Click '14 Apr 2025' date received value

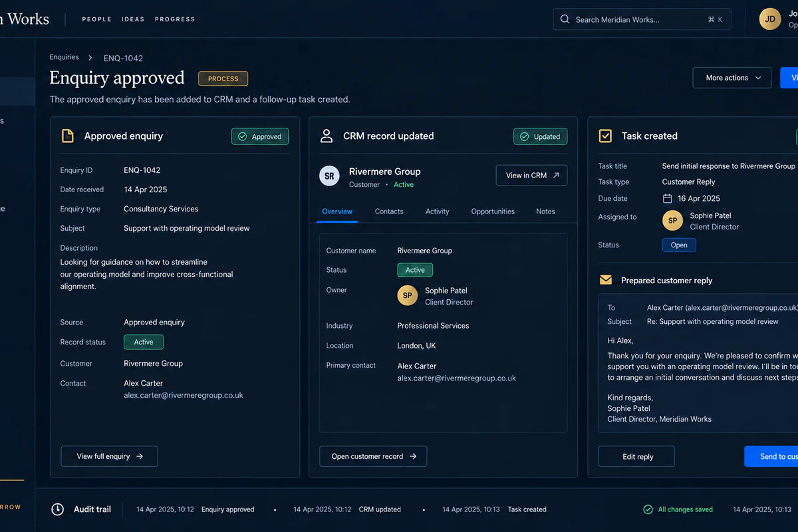(x=145, y=190)
